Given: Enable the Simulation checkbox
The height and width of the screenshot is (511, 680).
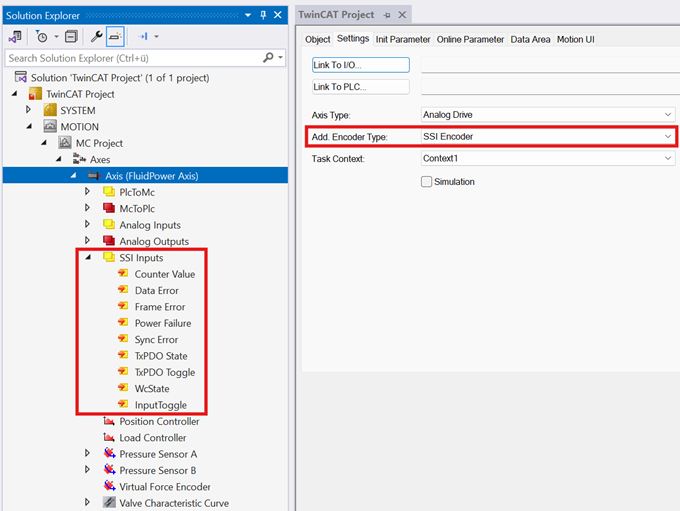Looking at the screenshot, I should click(x=426, y=181).
